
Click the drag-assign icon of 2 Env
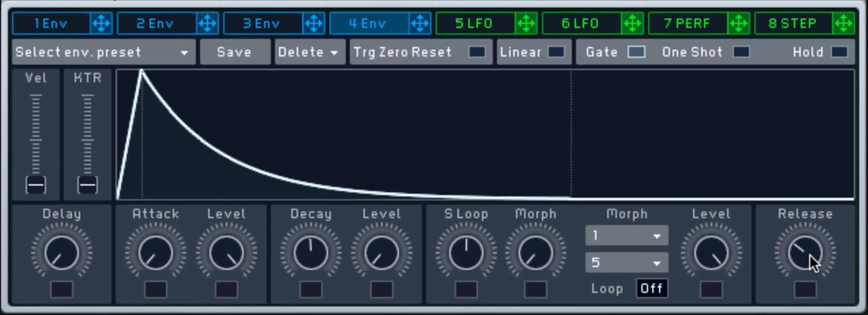[207, 23]
